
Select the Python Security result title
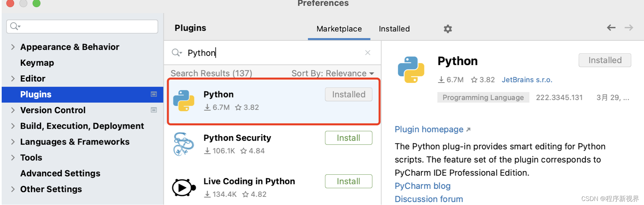[237, 138]
